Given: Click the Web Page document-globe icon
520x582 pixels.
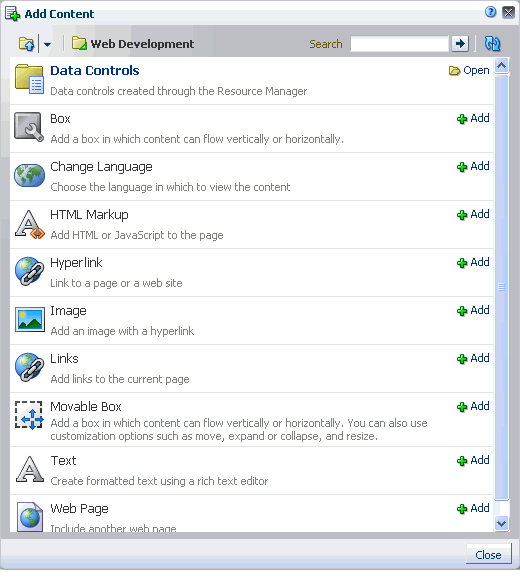Looking at the screenshot, I should [x=30, y=517].
